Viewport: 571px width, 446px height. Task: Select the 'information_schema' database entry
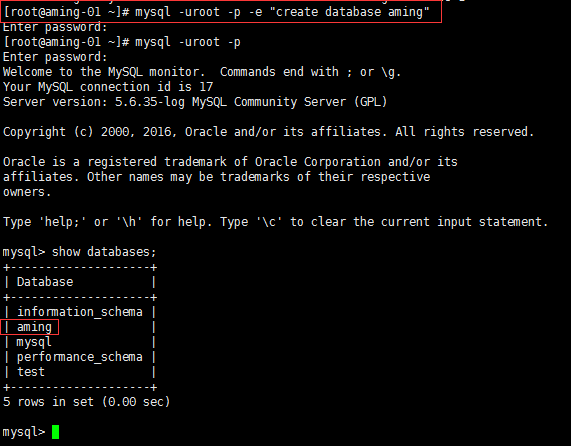pyautogui.click(x=80, y=312)
